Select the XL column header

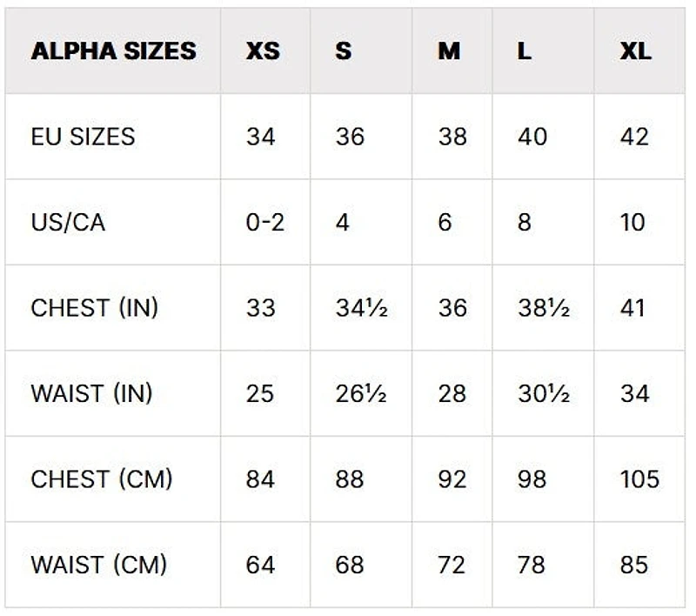tap(636, 50)
